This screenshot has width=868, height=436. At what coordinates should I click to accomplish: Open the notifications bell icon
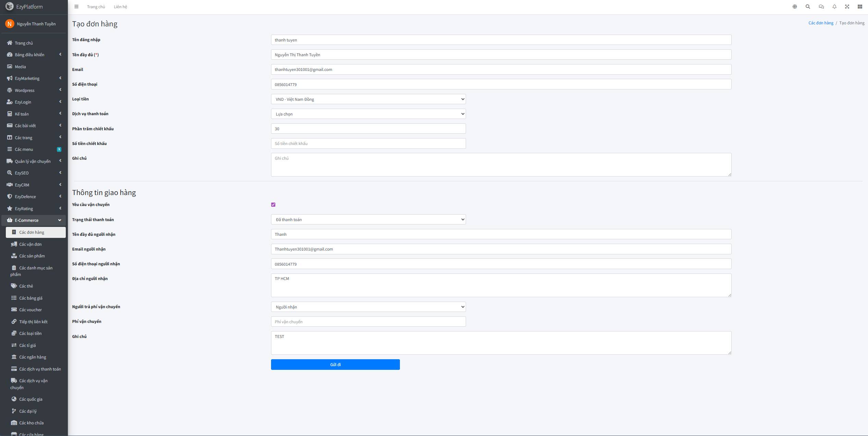click(x=834, y=7)
